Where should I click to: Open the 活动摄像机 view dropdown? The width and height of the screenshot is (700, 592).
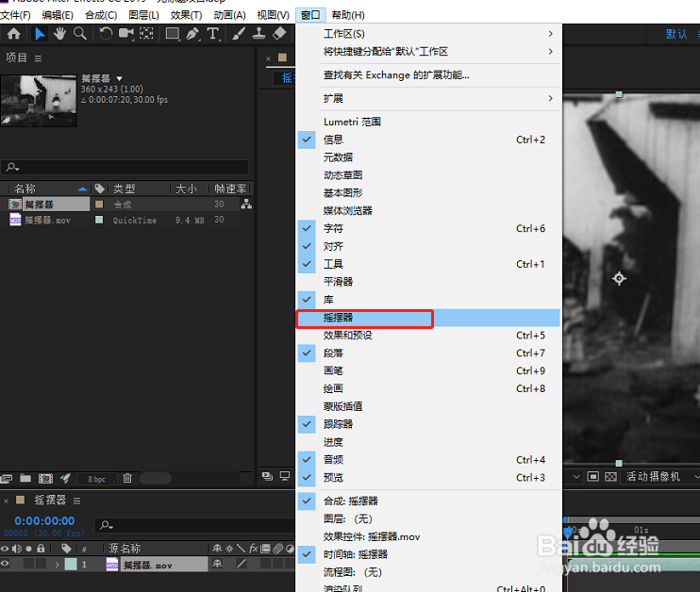click(659, 476)
